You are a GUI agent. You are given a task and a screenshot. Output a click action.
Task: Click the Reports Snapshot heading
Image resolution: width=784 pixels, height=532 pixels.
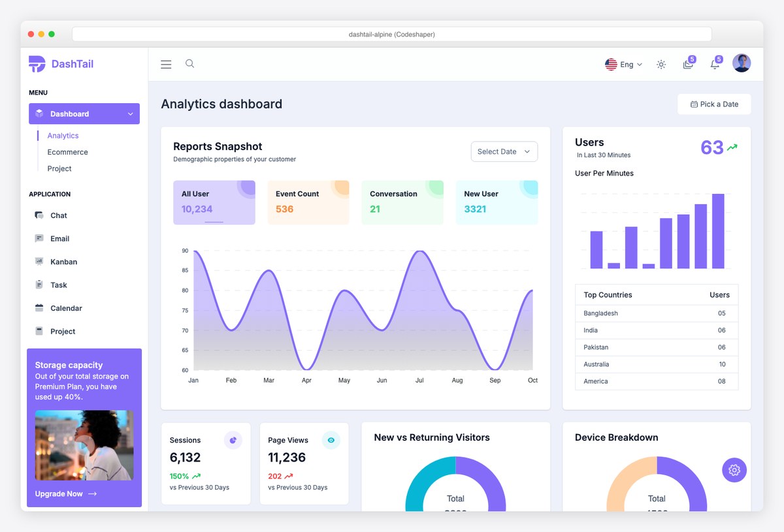pos(218,146)
